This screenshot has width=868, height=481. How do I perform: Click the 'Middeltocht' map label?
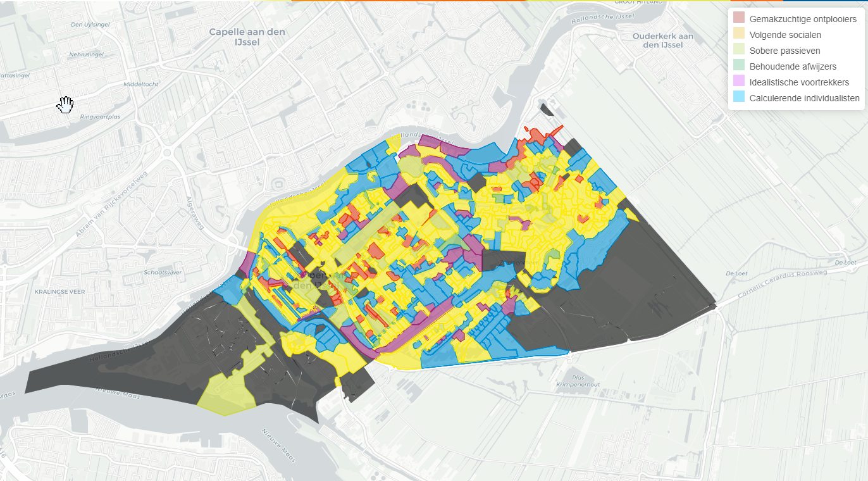(141, 84)
